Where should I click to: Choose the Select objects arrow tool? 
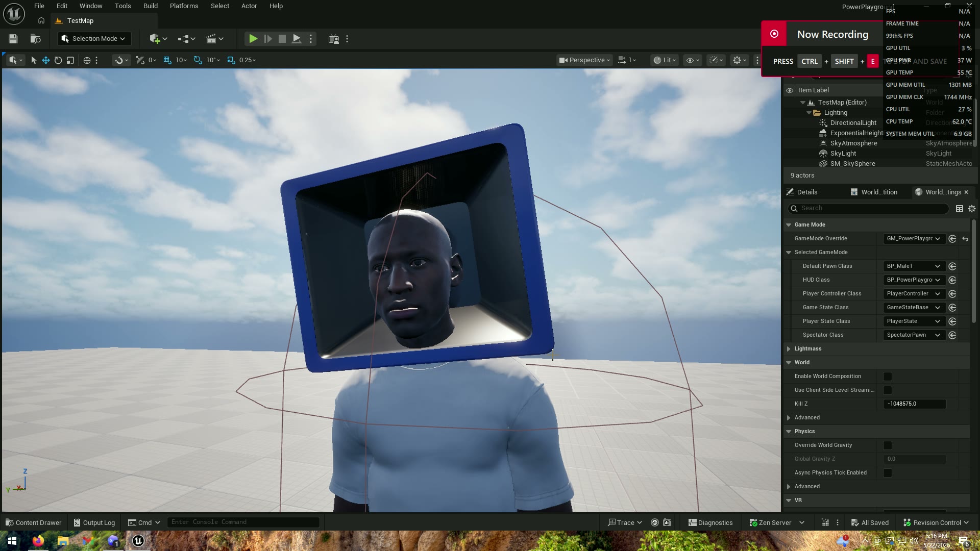pyautogui.click(x=34, y=60)
